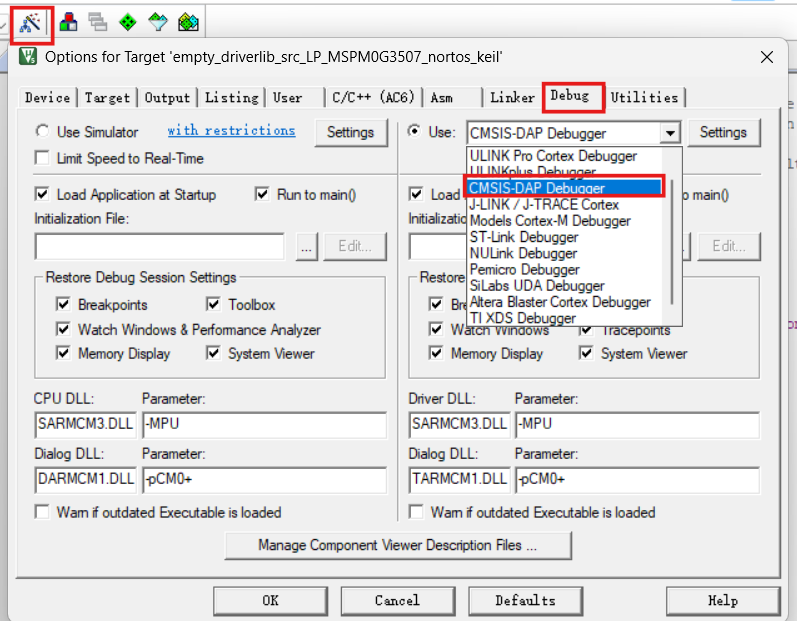
Task: Select TI XDS Debugger option
Action: pos(564,318)
